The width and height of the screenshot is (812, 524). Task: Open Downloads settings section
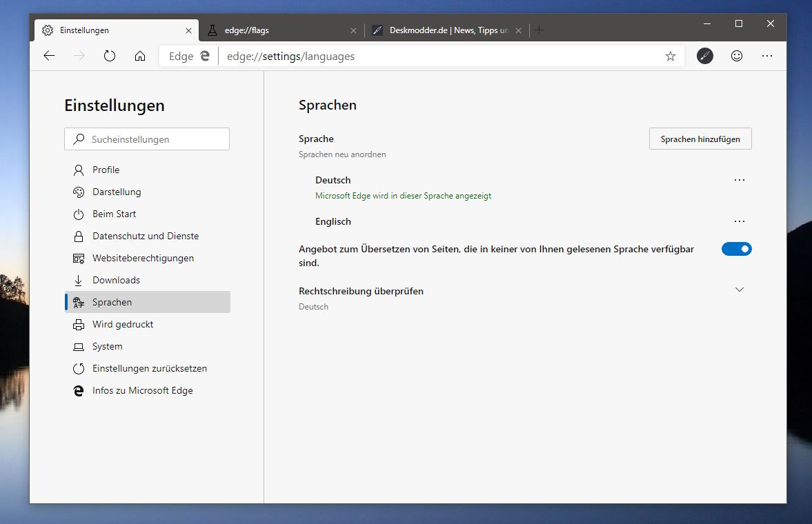point(148,280)
